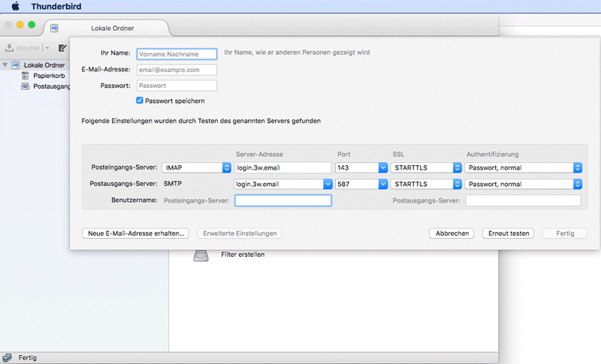
Task: Select the Papierkorb trash folder icon
Action: [26, 76]
